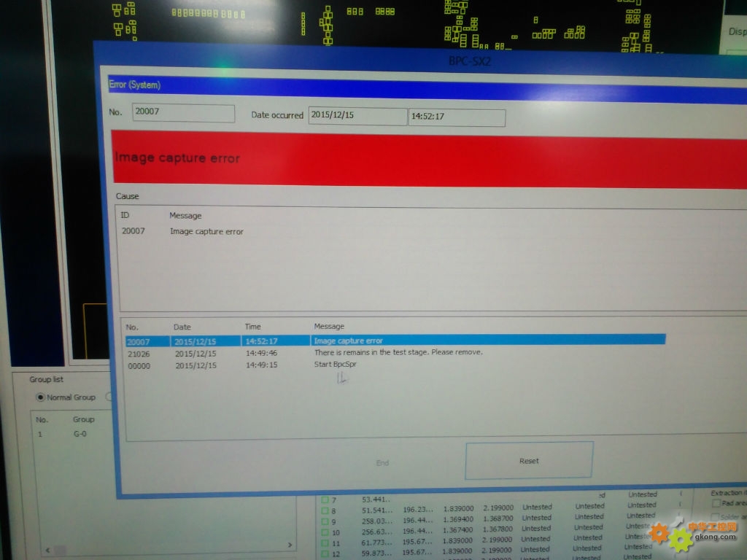This screenshot has width=747, height=560.
Task: Click the left scroll arrow of Group list
Action: pos(47,550)
